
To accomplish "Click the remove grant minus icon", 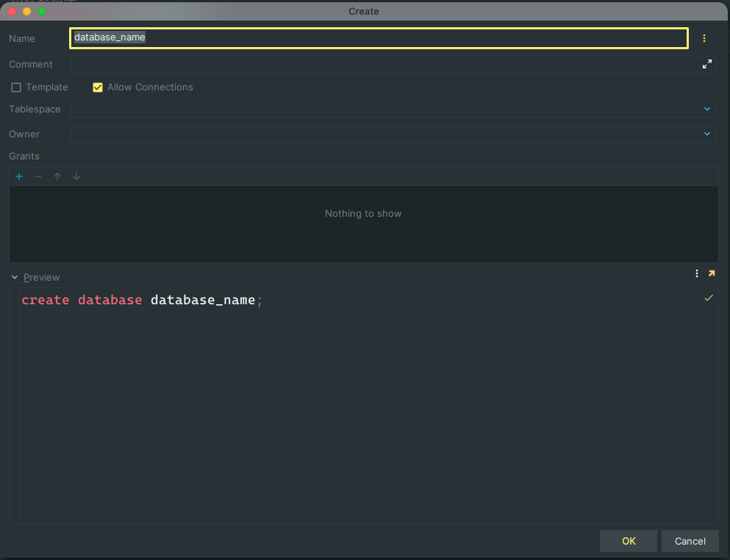I will tap(38, 176).
